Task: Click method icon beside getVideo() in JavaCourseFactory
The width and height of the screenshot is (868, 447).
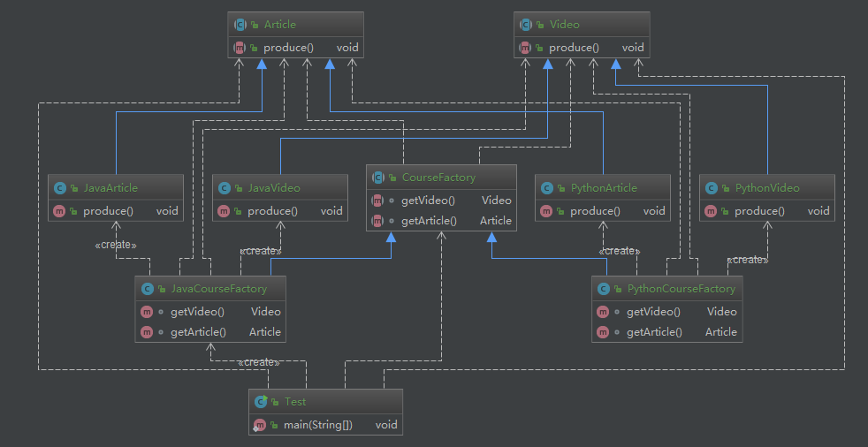Action: click(x=147, y=312)
